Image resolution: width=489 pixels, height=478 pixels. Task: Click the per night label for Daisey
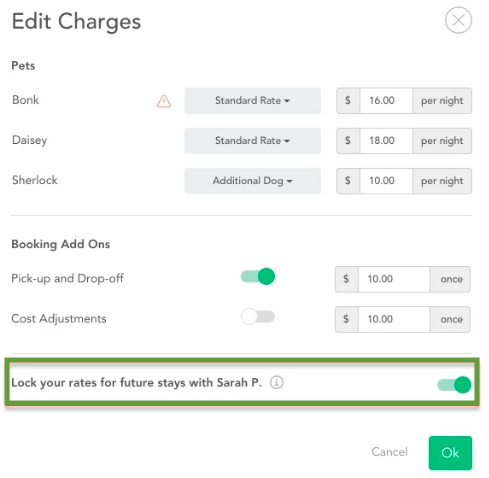(x=442, y=141)
